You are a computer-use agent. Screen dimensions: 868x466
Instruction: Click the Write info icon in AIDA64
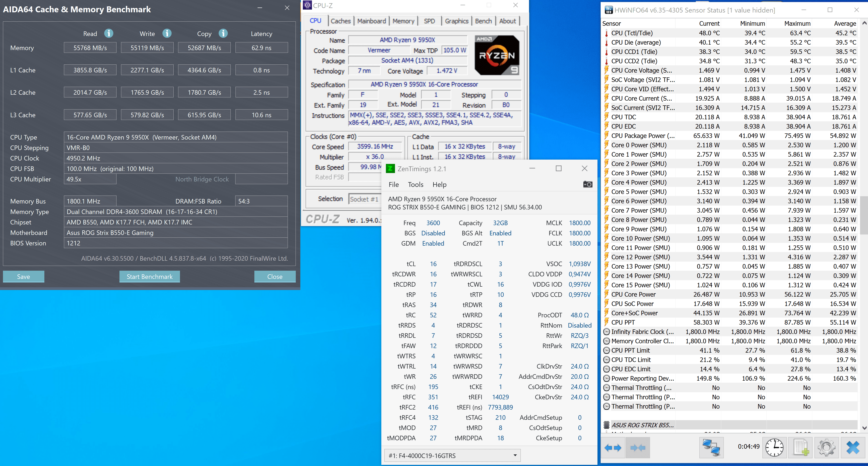pos(167,33)
